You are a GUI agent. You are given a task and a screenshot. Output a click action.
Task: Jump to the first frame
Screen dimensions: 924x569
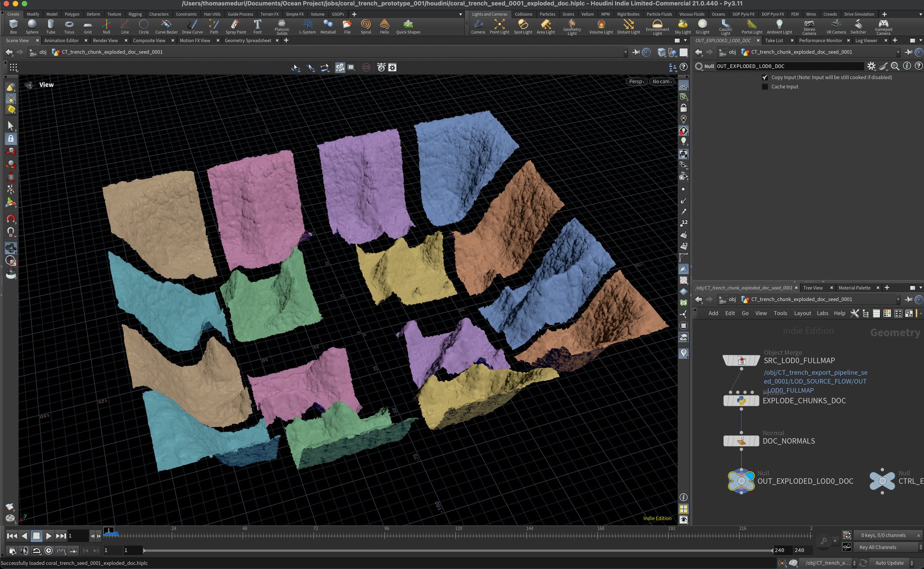[x=12, y=536]
